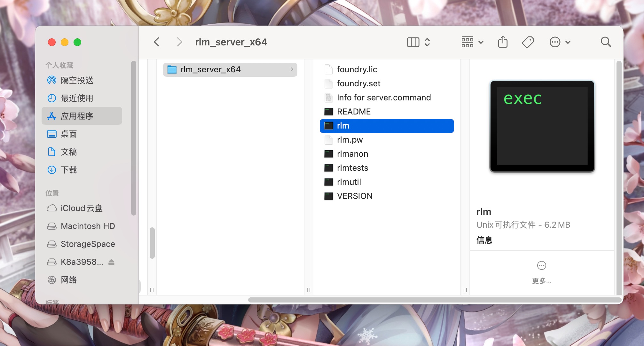Eject the K8a3958 drive
This screenshot has width=644, height=346.
coord(111,262)
